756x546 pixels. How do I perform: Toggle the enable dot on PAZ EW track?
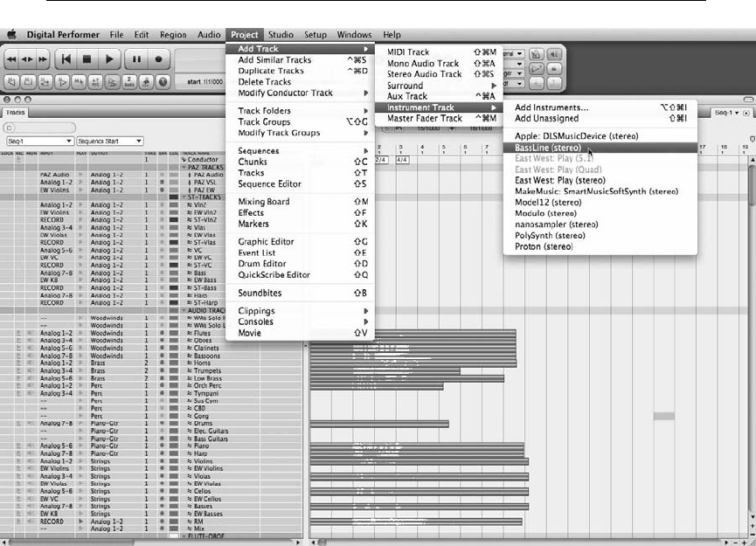tap(162, 190)
